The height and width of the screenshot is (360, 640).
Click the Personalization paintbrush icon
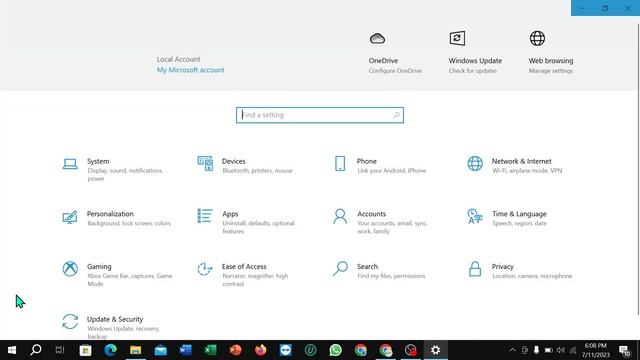[70, 217]
